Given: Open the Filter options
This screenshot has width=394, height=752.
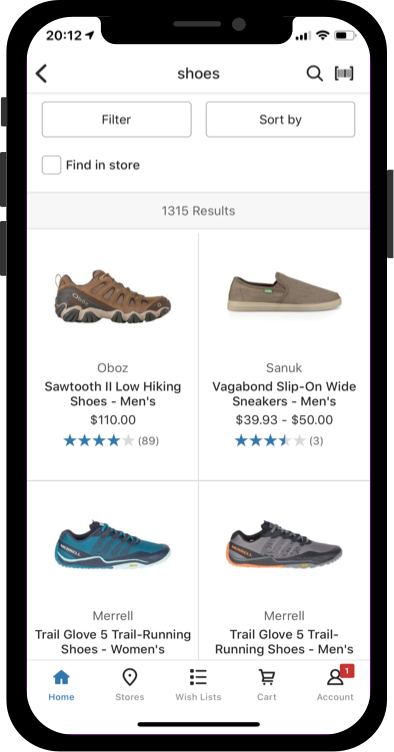Looking at the screenshot, I should tap(116, 119).
